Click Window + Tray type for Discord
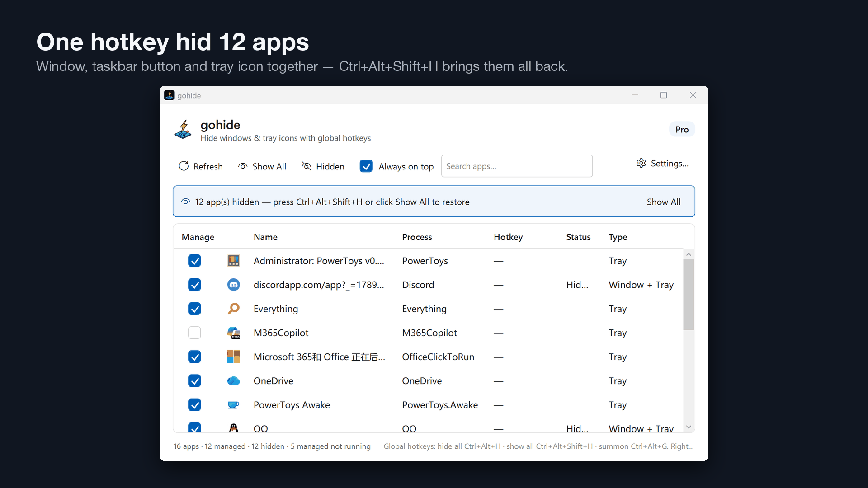The image size is (868, 488). tap(641, 285)
